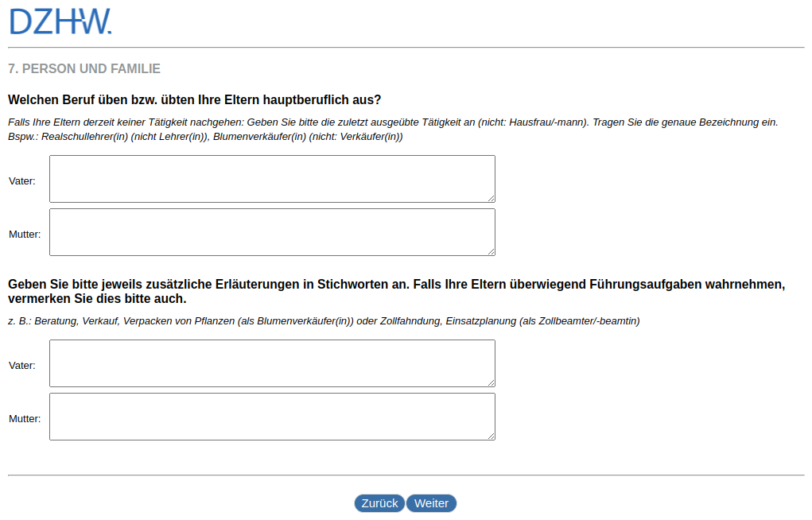Click the 'z. B.: Beratung, Verkauf' example text
This screenshot has height=520, width=812.
pyautogui.click(x=324, y=321)
